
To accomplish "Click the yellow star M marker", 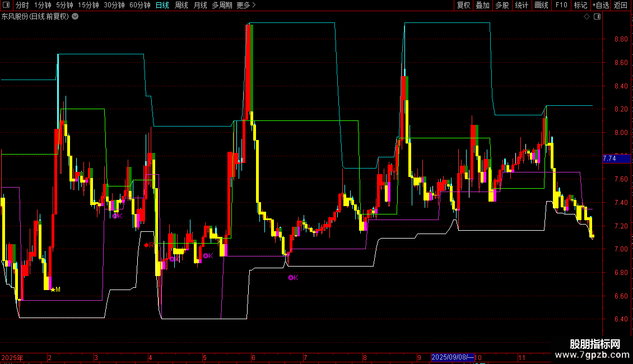I will coord(55,290).
